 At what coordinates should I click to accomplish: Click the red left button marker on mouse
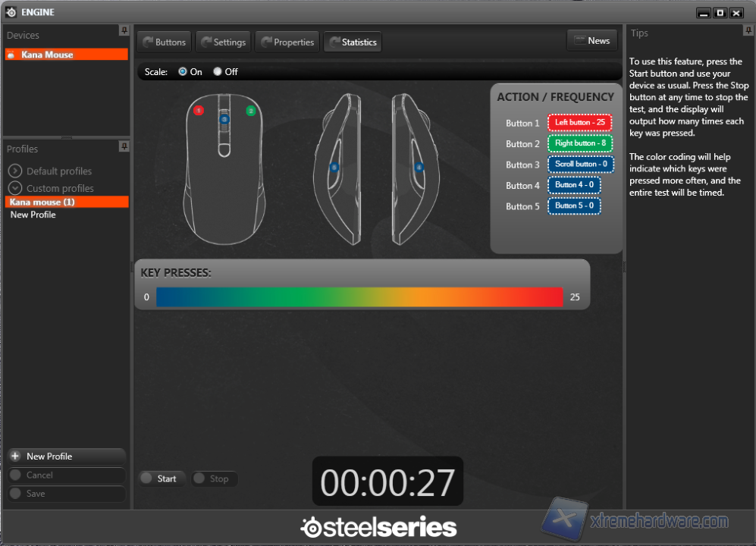click(199, 111)
